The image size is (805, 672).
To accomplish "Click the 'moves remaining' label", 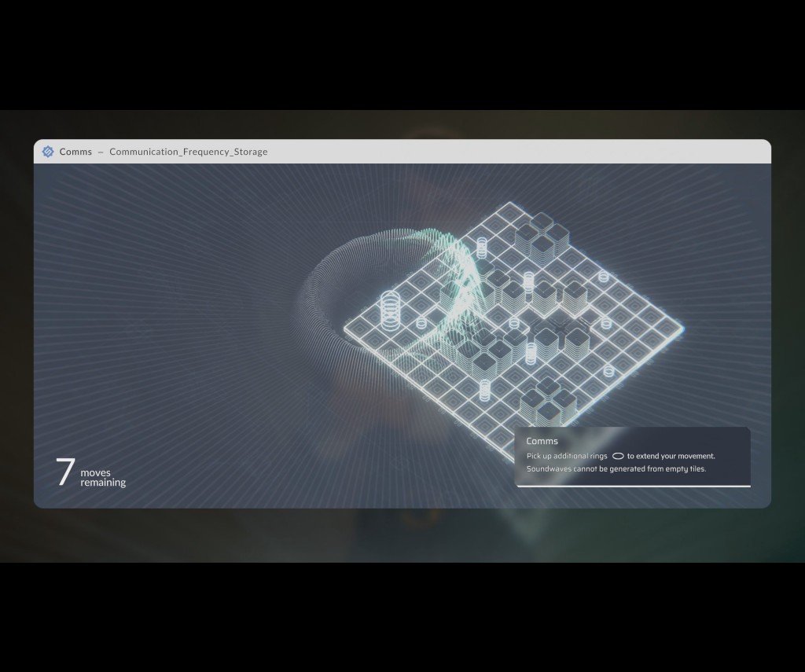I will (103, 478).
